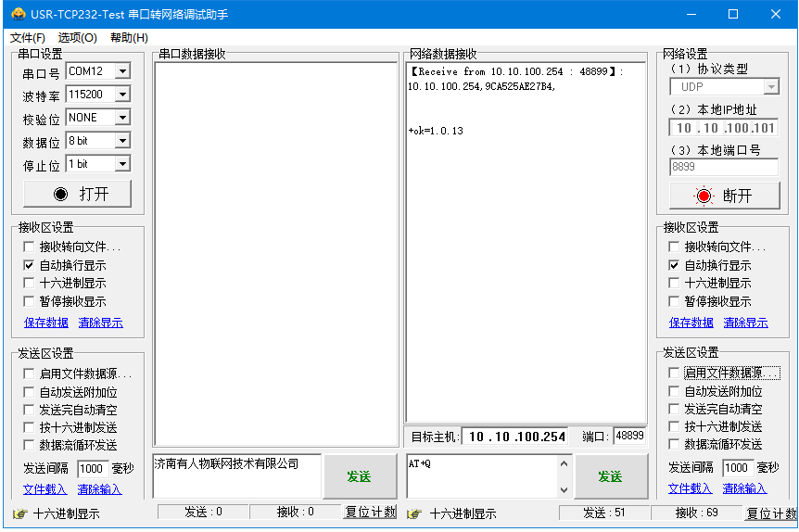Screen dimensions: 799x532
Task: Click the network 文件载入 link
Action: click(x=690, y=488)
